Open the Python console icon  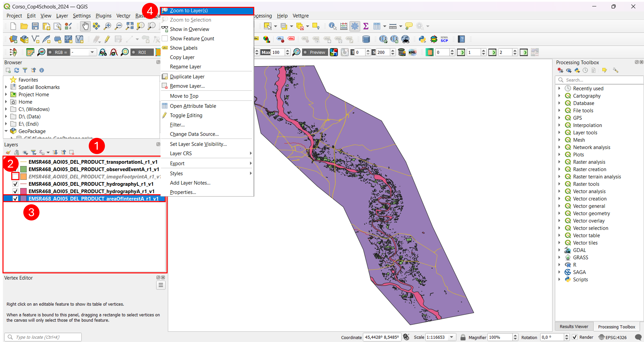(422, 39)
